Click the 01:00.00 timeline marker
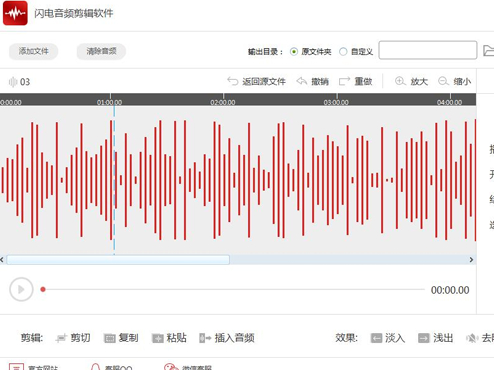 pyautogui.click(x=109, y=102)
